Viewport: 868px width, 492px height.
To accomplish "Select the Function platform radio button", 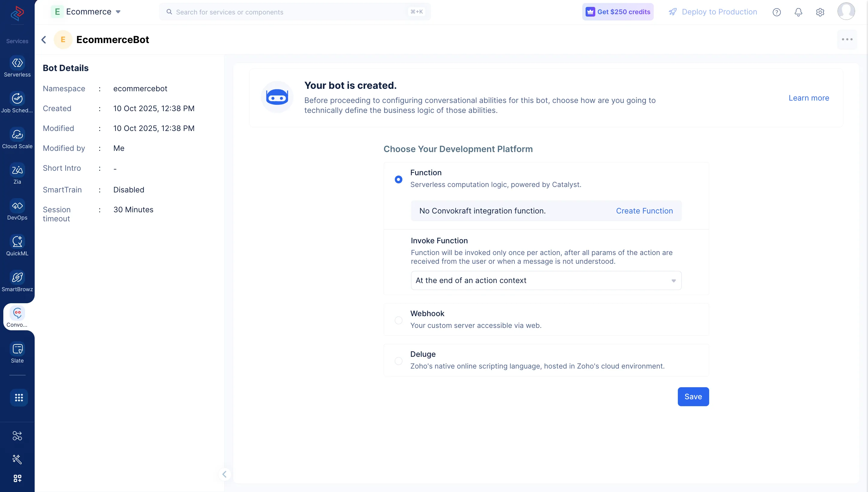I will tap(398, 179).
